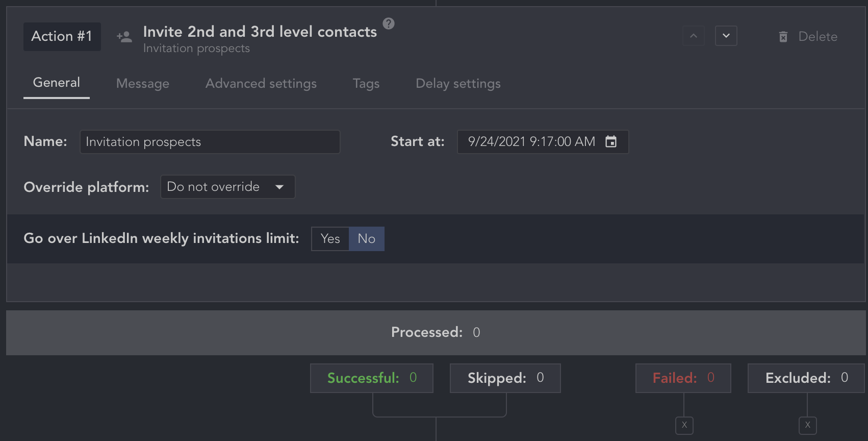Click the Delete action button

click(818, 37)
